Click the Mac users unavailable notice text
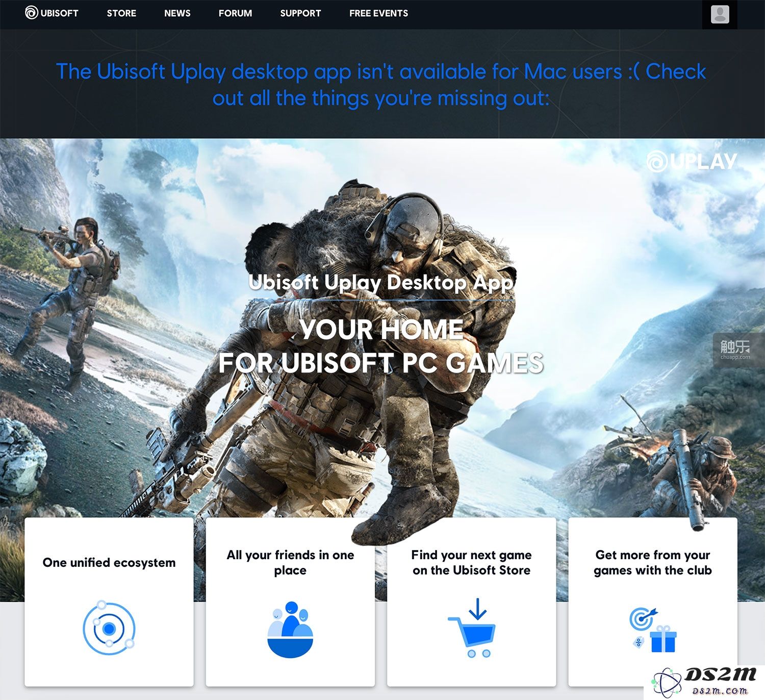 (381, 85)
